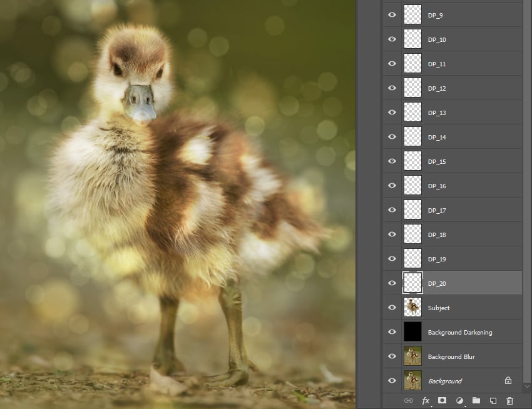The height and width of the screenshot is (409, 532).
Task: Select the DP_15 layer
Action: 463,161
